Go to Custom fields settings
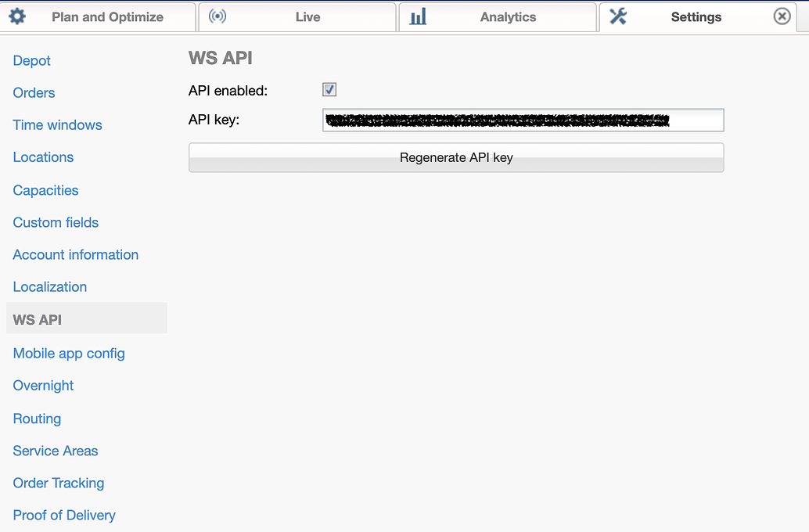Screen dimensions: 809x532 [x=56, y=222]
